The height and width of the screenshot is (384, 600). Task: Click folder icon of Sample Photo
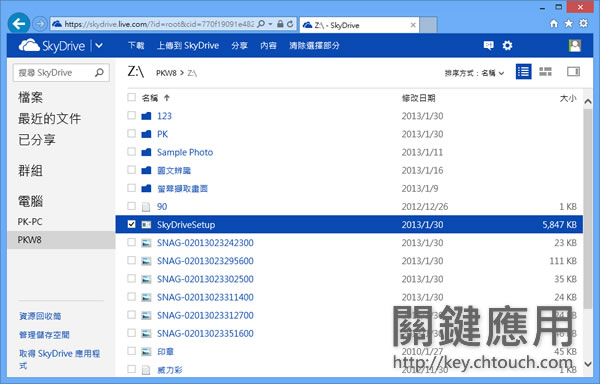(x=146, y=152)
